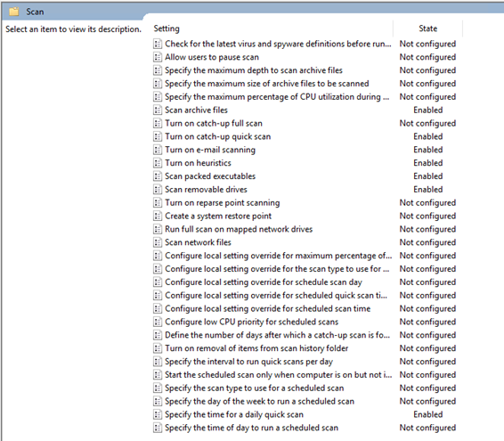Click Enabled state for Turn on catch-up quick scan
The height and width of the screenshot is (441, 504).
[x=427, y=136]
